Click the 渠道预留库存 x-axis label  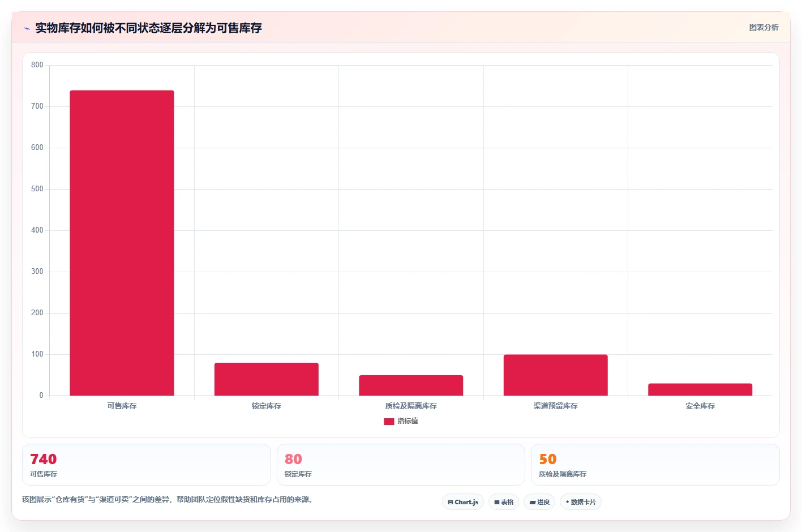tap(556, 406)
